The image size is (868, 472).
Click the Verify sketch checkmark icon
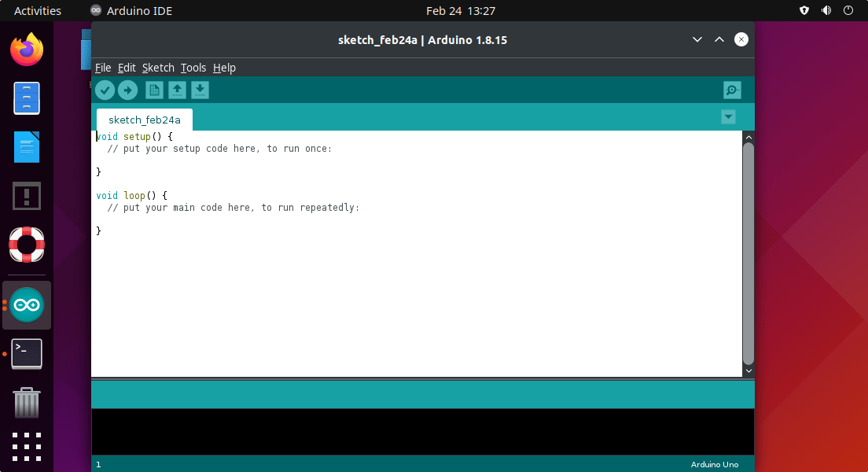pyautogui.click(x=105, y=90)
